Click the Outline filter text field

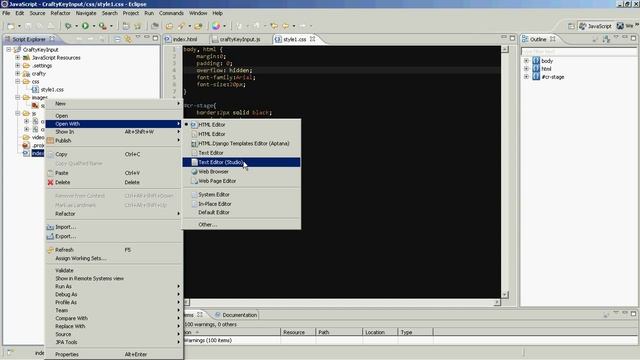(x=579, y=52)
